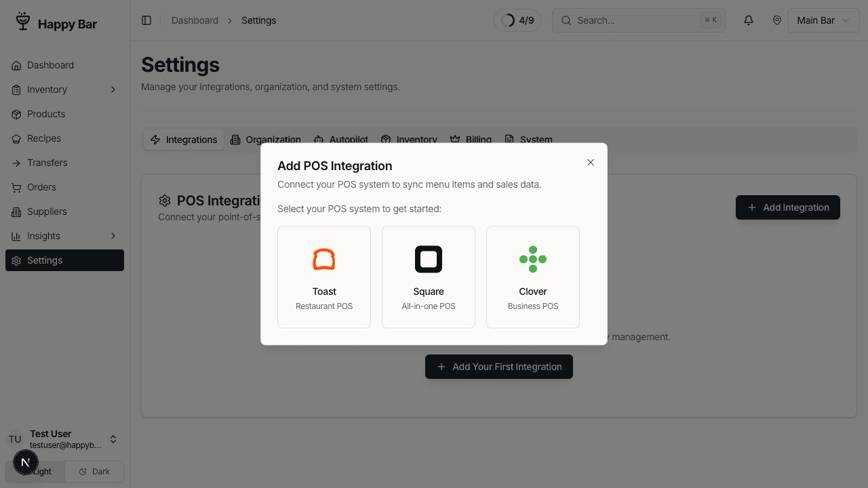Expand the Inventory sidebar submenu

(113, 89)
